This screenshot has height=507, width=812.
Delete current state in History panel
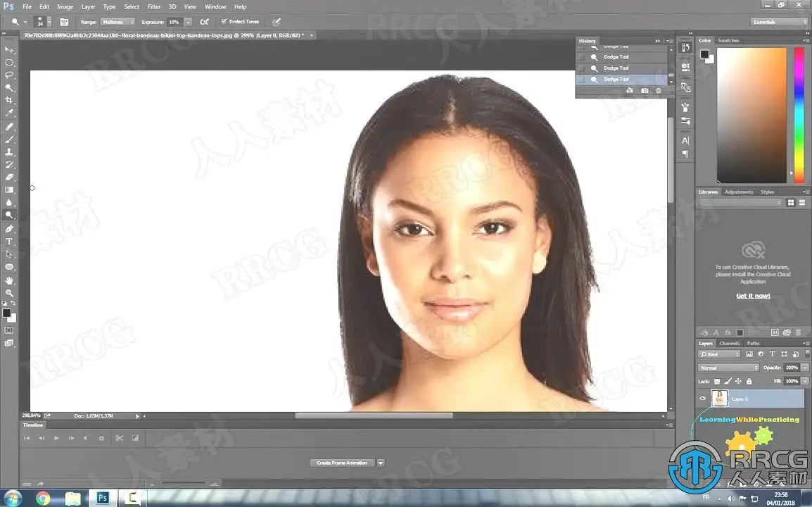(x=659, y=91)
